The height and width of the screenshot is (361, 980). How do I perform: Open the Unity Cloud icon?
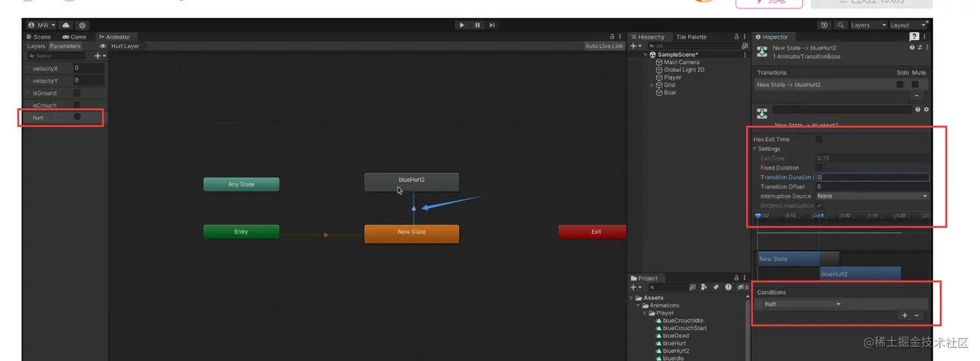point(66,25)
